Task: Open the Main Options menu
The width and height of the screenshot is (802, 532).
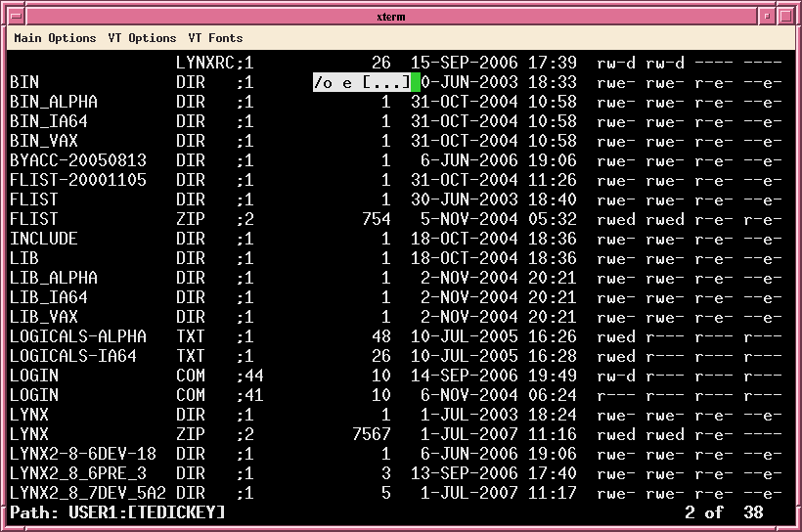Action: 55,38
